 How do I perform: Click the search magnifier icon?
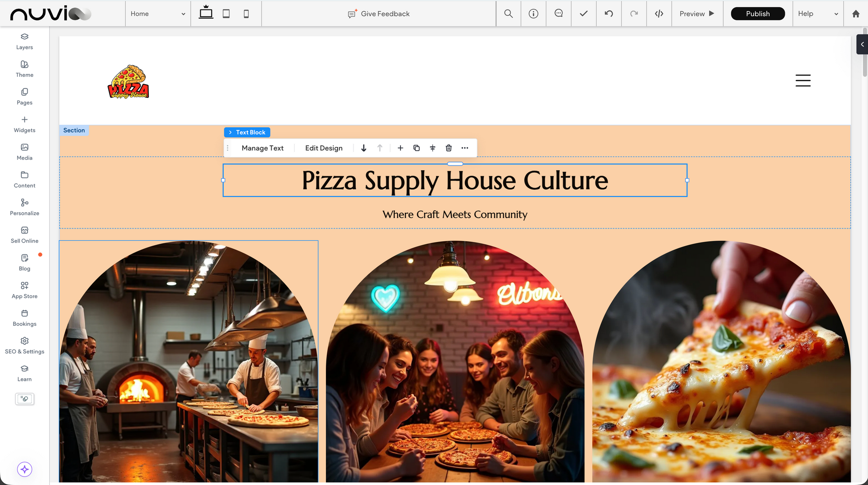508,14
